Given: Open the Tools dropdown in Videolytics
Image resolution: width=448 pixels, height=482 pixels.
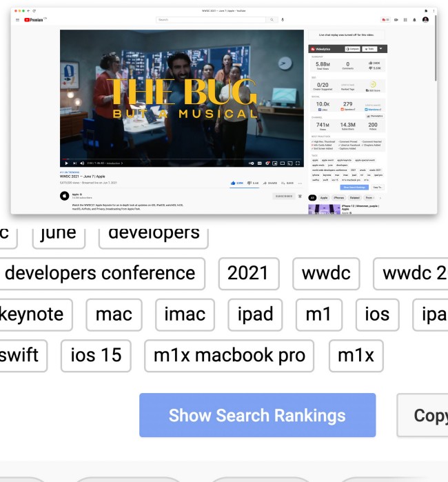Looking at the screenshot, I should click(369, 49).
